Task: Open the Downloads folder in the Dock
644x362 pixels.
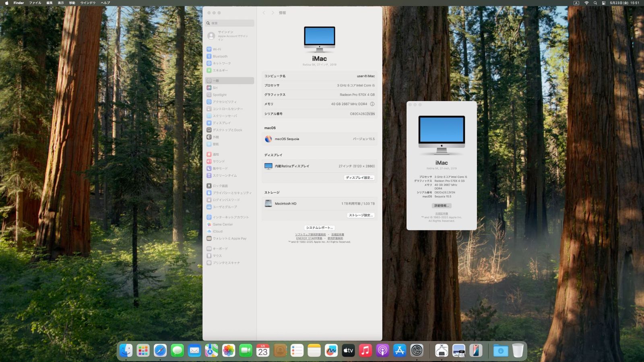Action: click(501, 350)
